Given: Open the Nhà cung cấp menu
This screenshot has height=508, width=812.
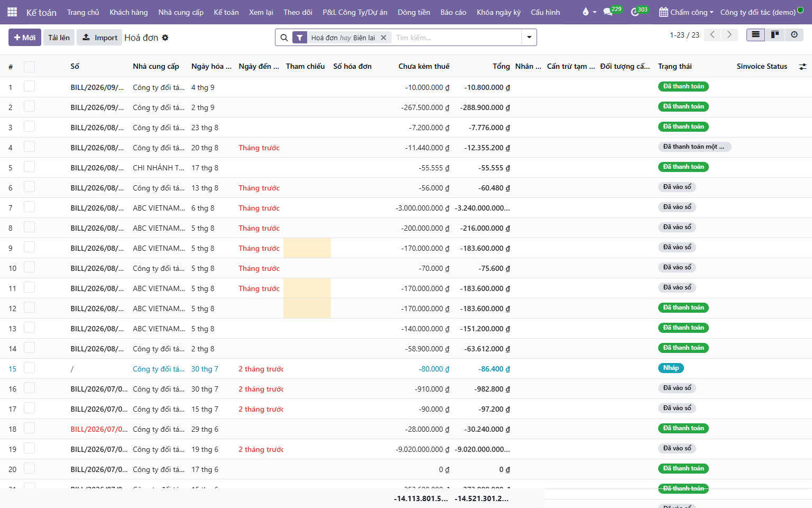Looking at the screenshot, I should point(181,12).
